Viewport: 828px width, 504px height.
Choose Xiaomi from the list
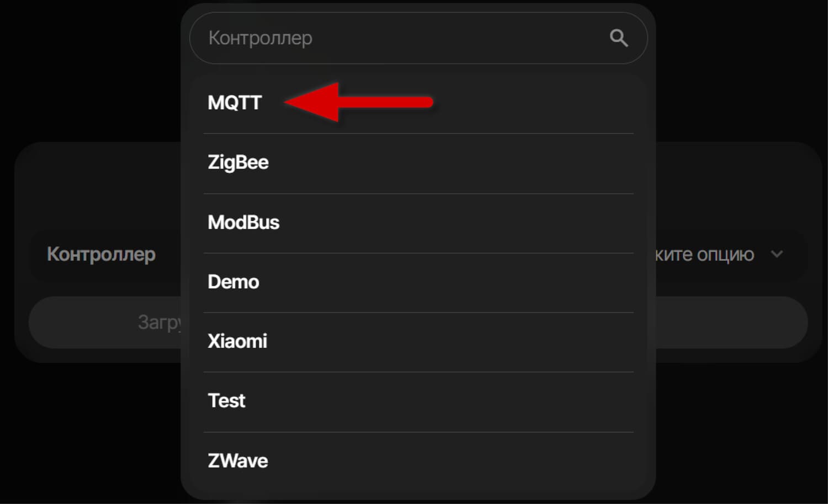click(x=237, y=341)
